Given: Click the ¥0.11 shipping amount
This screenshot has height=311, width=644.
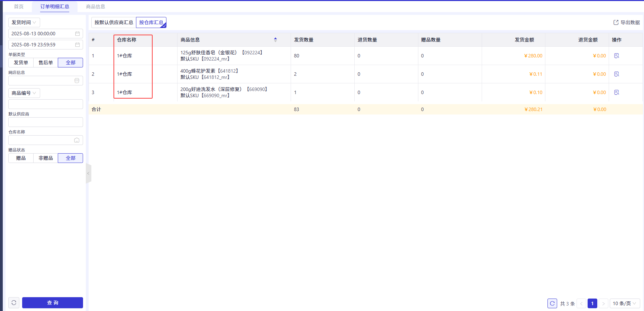Looking at the screenshot, I should [x=535, y=74].
